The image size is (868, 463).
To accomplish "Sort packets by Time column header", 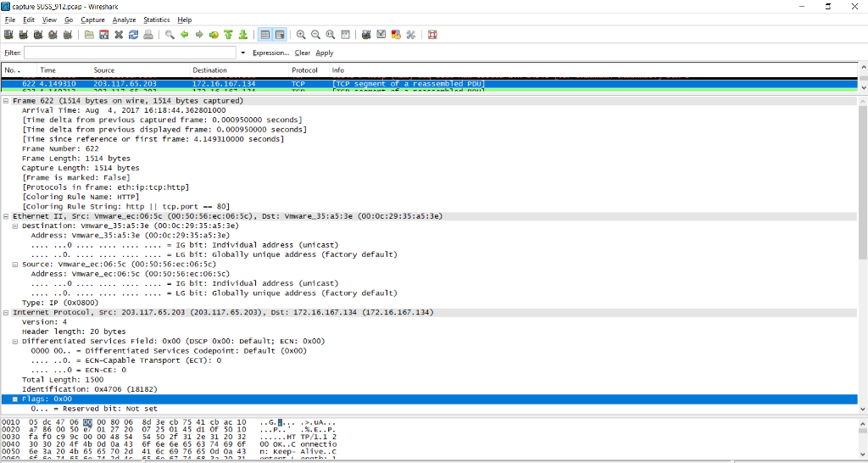I will pos(64,70).
